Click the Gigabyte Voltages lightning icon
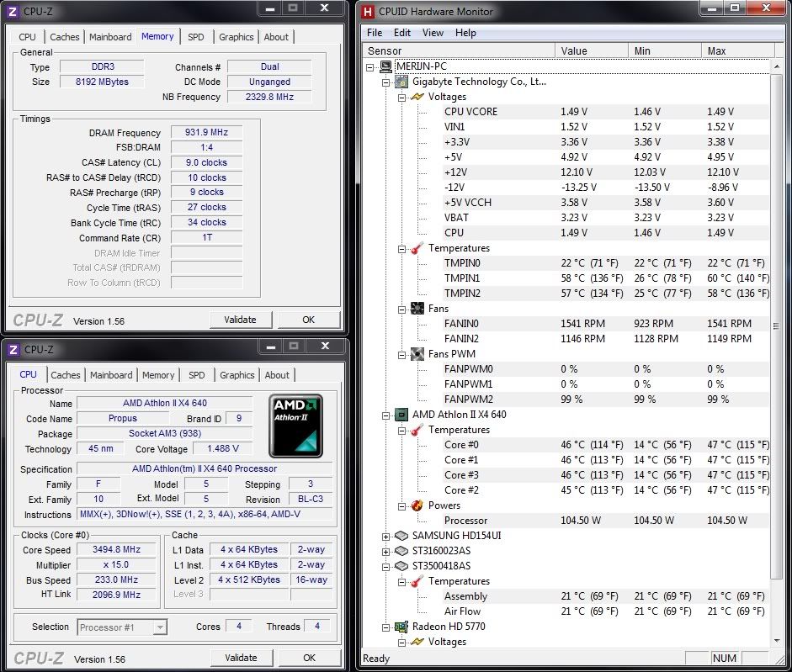 (417, 97)
